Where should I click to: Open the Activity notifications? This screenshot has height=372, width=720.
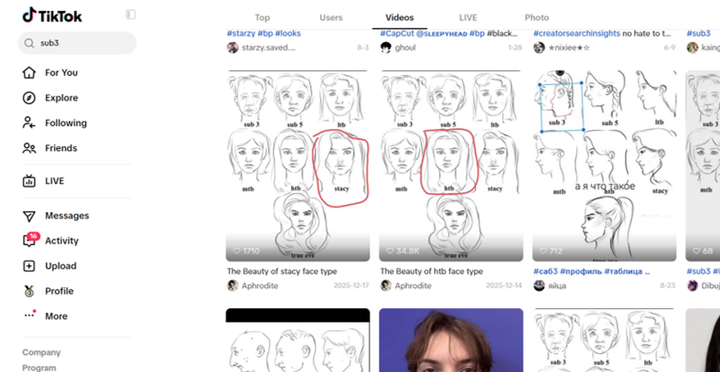pos(62,241)
